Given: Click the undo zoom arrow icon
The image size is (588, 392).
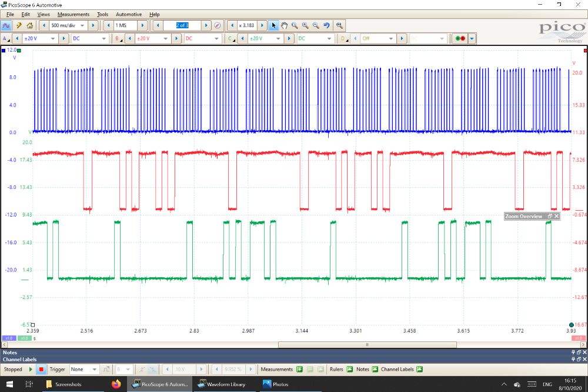Looking at the screenshot, I should pos(326,25).
